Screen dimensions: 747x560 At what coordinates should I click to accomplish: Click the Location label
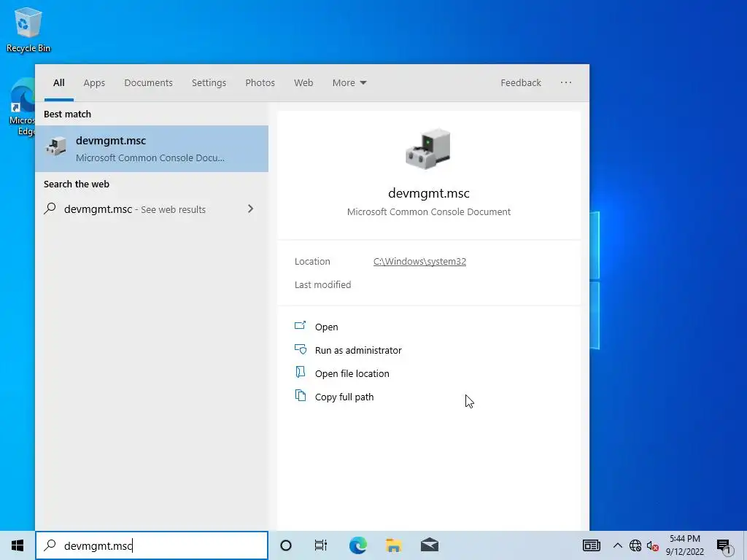pyautogui.click(x=312, y=262)
